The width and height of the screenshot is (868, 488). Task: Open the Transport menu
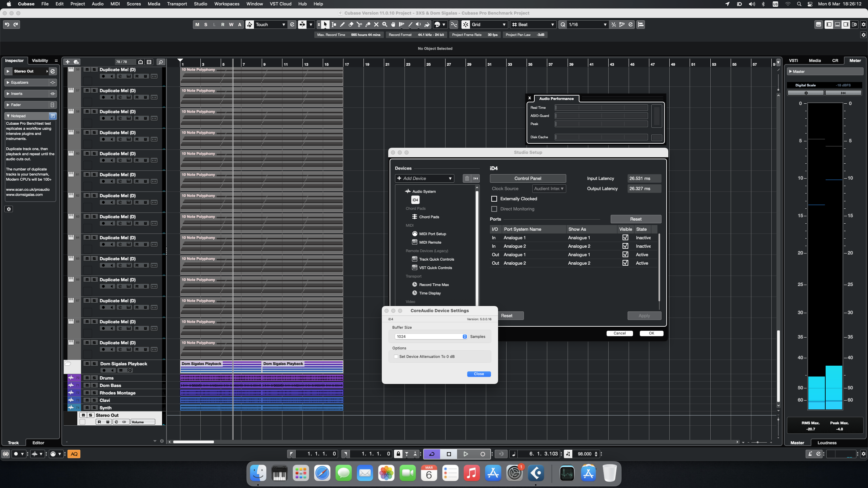(177, 4)
